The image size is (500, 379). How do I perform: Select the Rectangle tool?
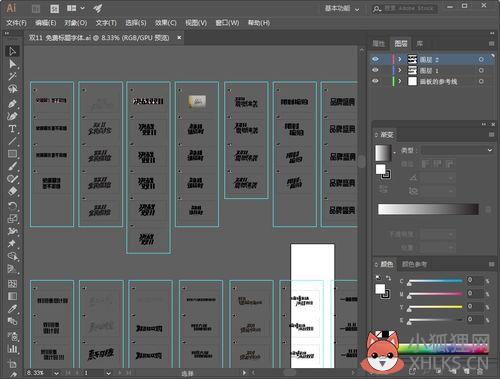[12, 154]
